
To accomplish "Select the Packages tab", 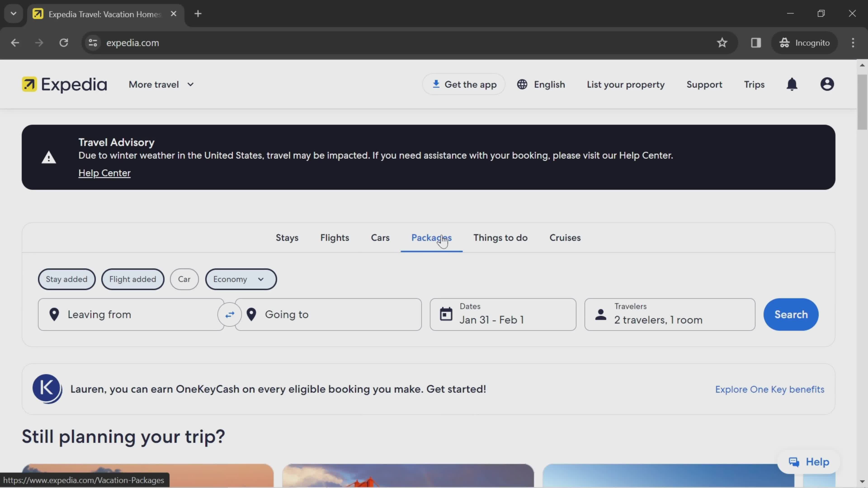I will coord(431,237).
